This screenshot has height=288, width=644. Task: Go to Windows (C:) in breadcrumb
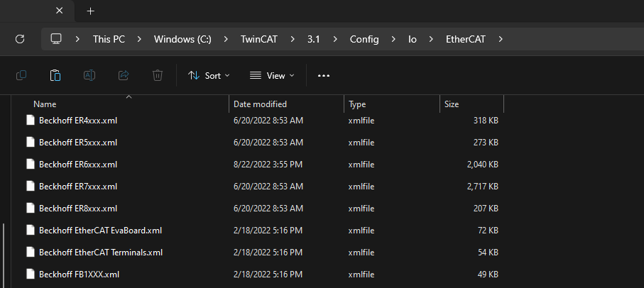[x=182, y=40]
